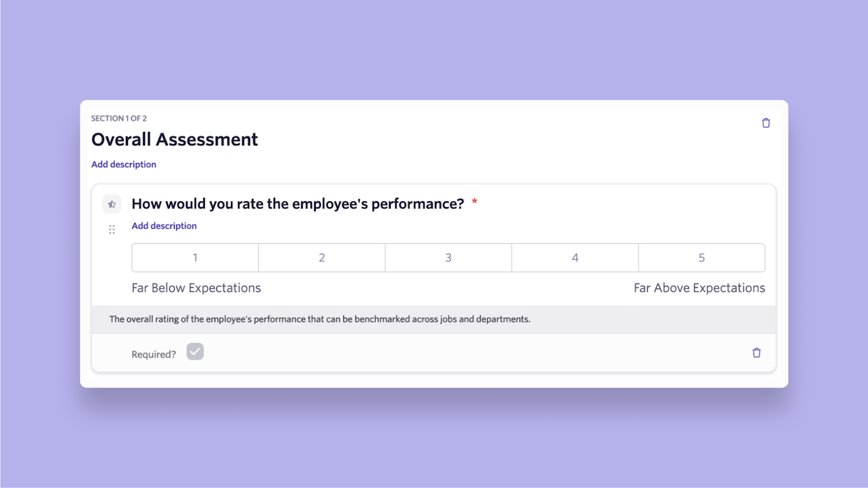Select rating 1 on the scale
The height and width of the screenshot is (488, 868).
(195, 258)
